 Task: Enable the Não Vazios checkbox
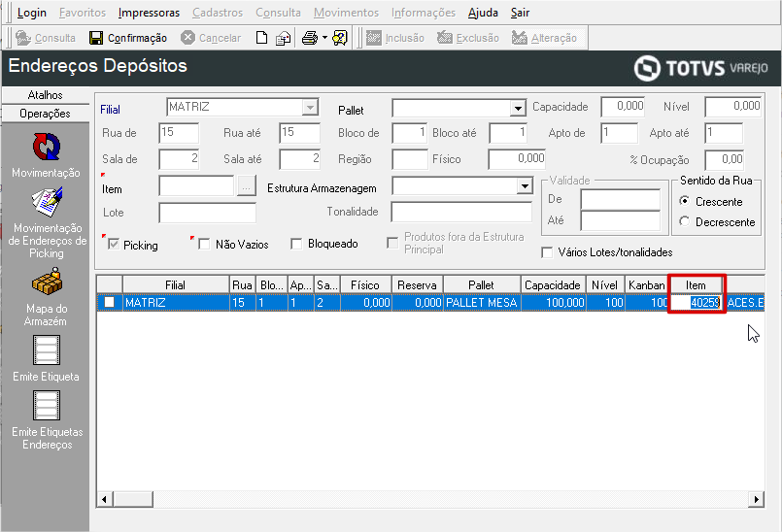coord(204,245)
